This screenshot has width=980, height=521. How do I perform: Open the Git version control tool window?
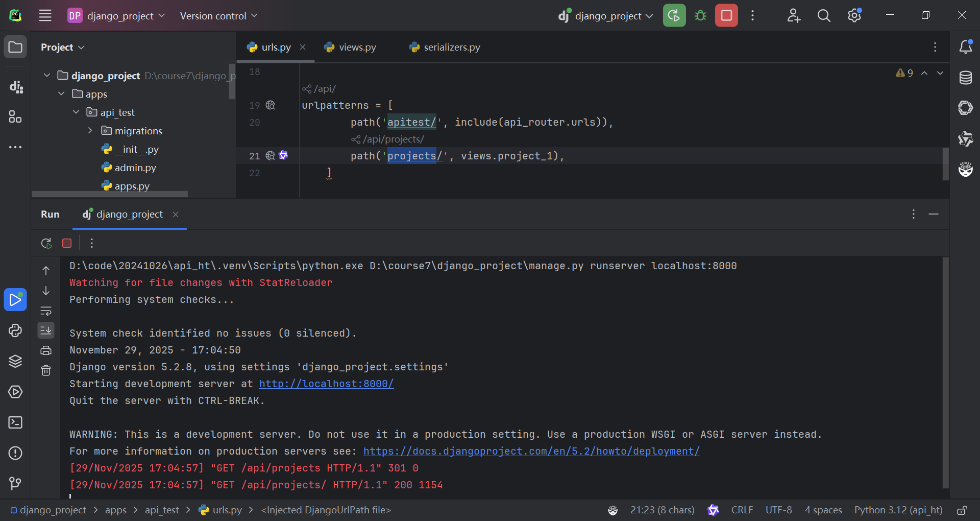pyautogui.click(x=15, y=483)
